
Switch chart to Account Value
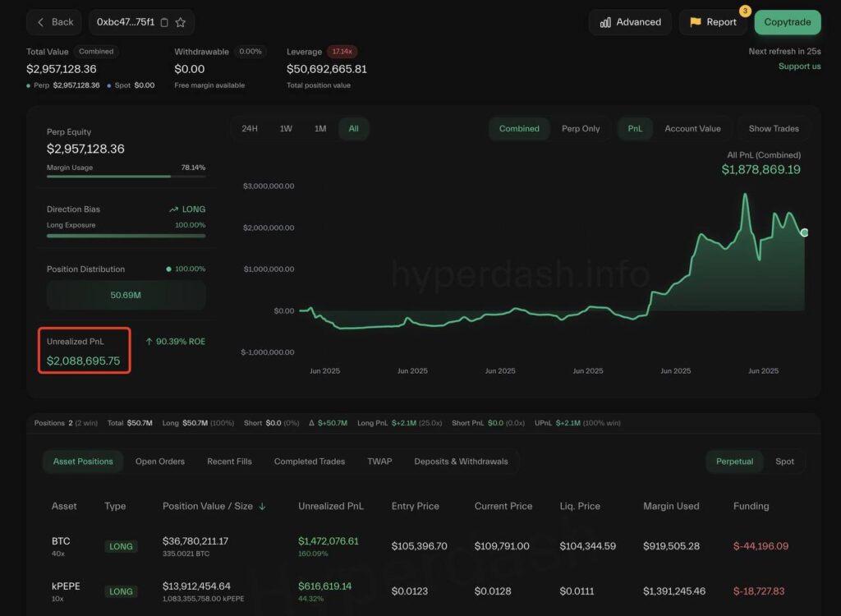tap(692, 129)
